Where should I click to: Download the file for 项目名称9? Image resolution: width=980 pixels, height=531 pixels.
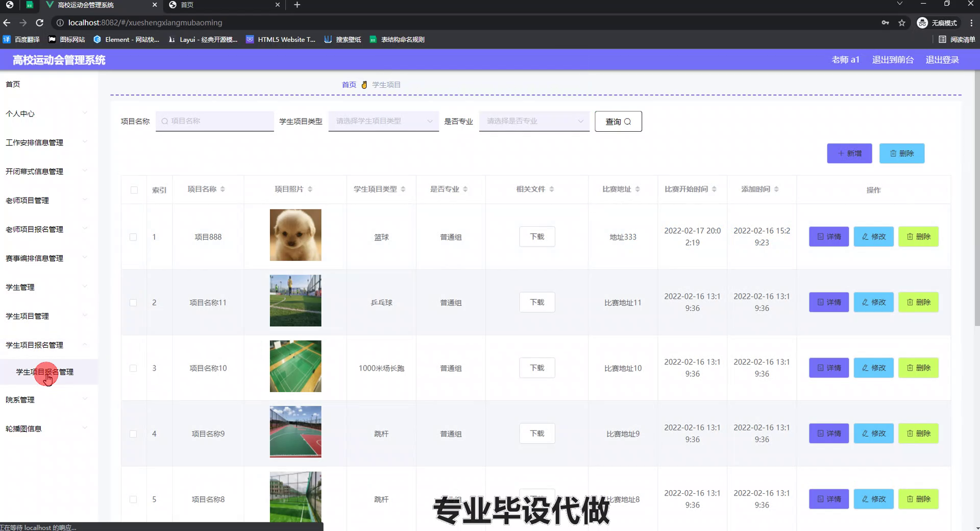click(x=537, y=433)
